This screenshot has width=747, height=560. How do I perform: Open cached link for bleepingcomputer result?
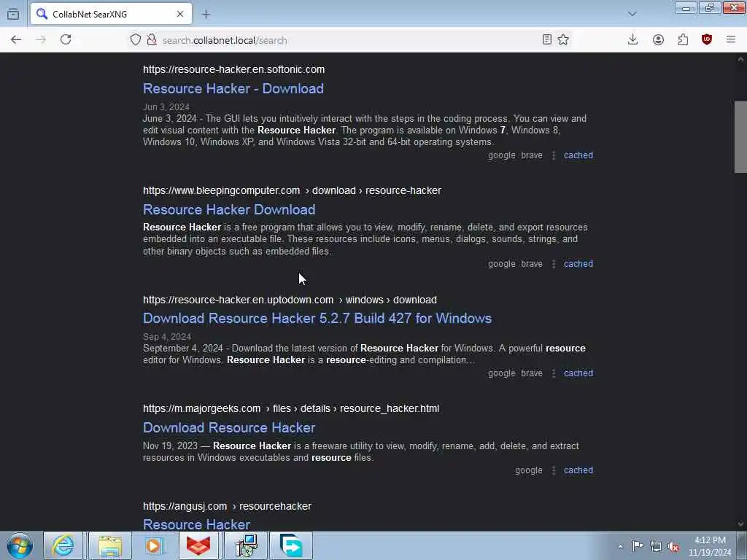578,264
